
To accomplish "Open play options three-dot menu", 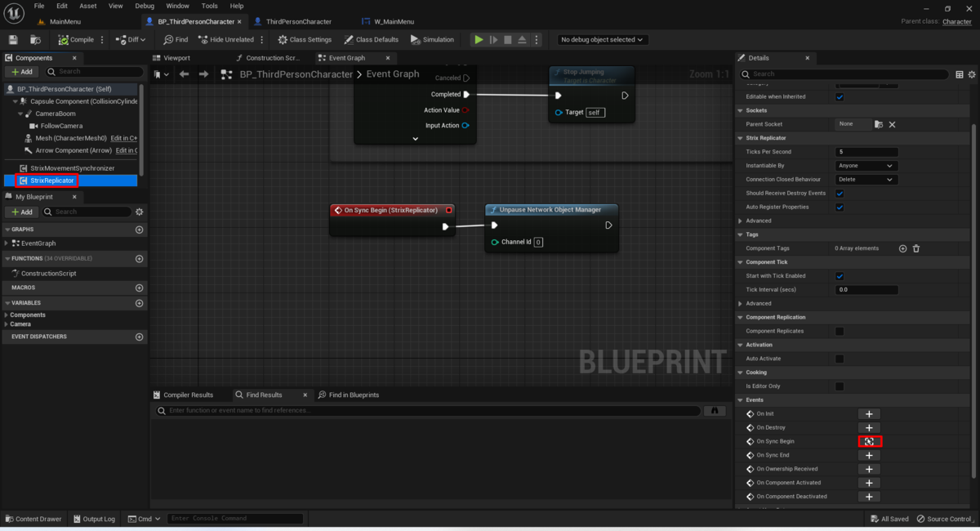I will point(536,39).
